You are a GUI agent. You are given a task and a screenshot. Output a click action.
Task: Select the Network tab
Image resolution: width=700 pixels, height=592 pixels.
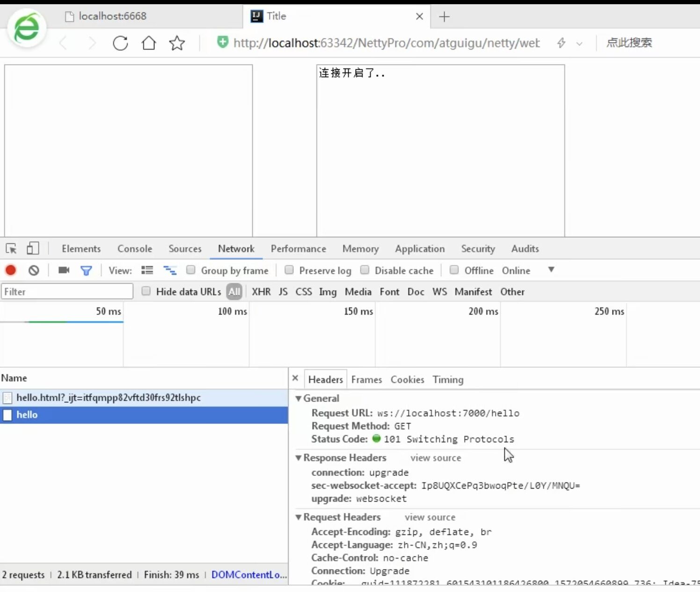coord(236,248)
